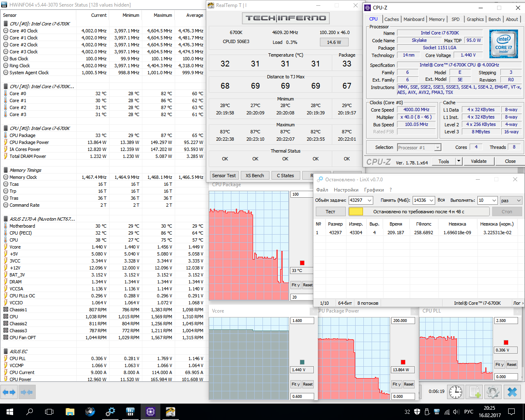
Task: Click the Sensor Test button in RealTemp
Action: pyautogui.click(x=224, y=176)
